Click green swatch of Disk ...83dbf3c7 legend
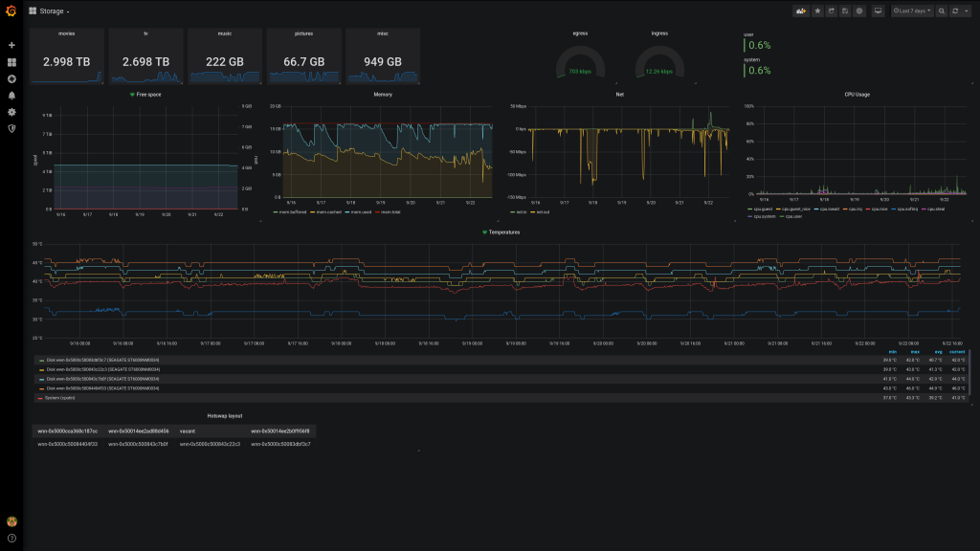Viewport: 980px width, 551px height. tap(41, 361)
